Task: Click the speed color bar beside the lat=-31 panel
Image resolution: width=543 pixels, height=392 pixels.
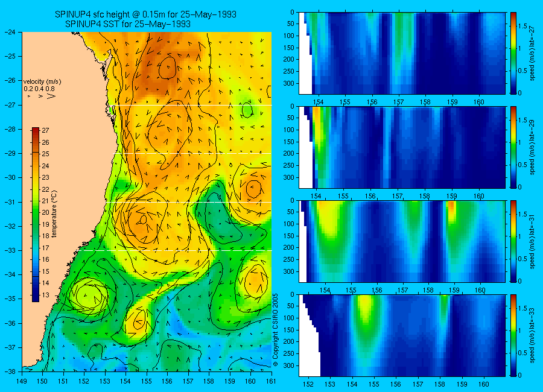Action: [x=513, y=241]
